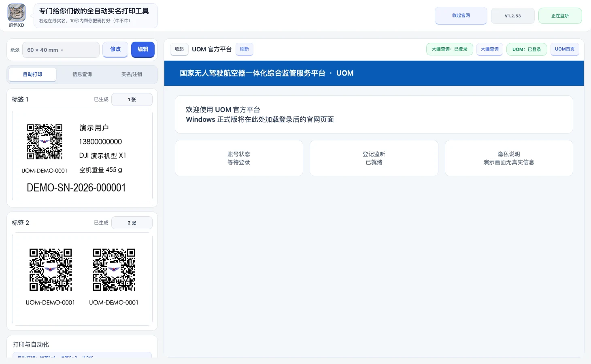591x364 pixels.
Task: Click the 修改 paper button
Action: [x=115, y=49]
